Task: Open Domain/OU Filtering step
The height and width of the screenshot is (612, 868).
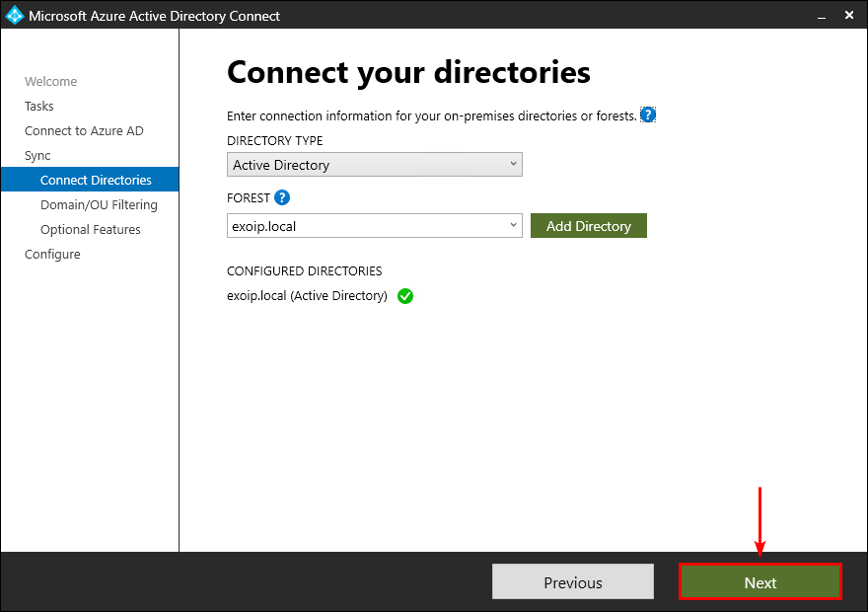Action: pyautogui.click(x=99, y=205)
